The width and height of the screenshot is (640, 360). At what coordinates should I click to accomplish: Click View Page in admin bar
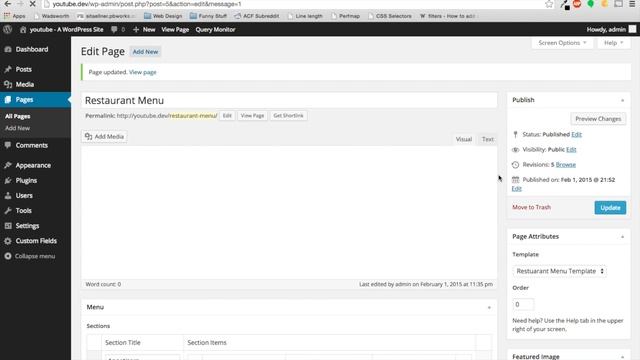pyautogui.click(x=175, y=29)
